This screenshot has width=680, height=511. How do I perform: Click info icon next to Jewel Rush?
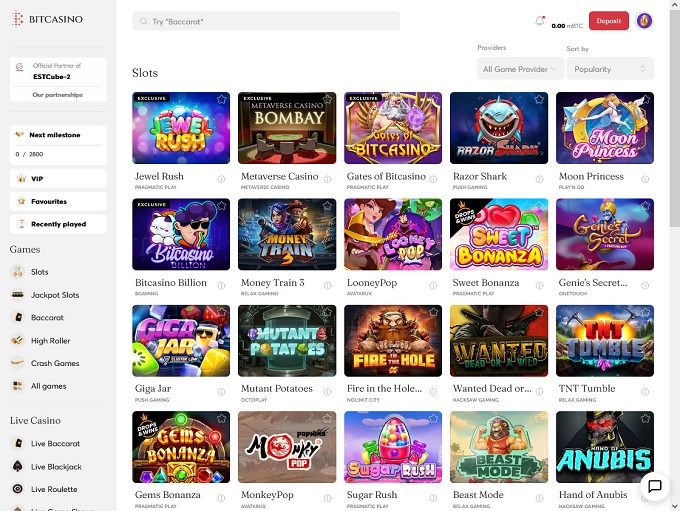click(221, 180)
